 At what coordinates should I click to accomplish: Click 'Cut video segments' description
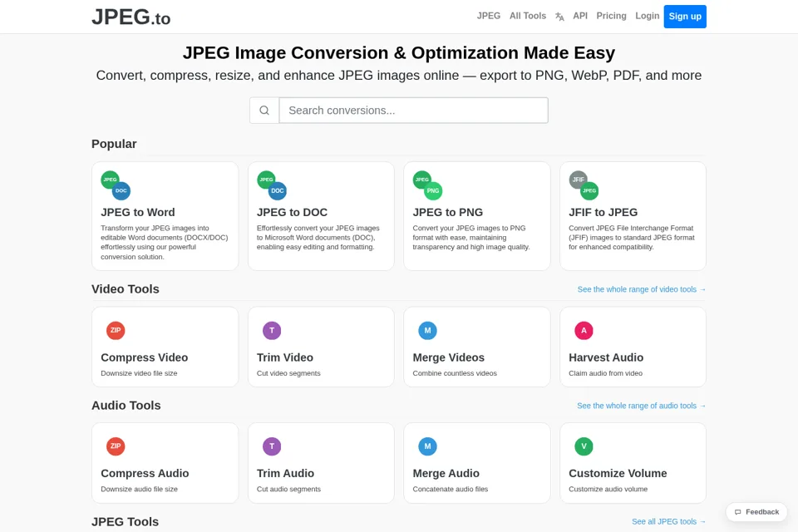pos(288,373)
